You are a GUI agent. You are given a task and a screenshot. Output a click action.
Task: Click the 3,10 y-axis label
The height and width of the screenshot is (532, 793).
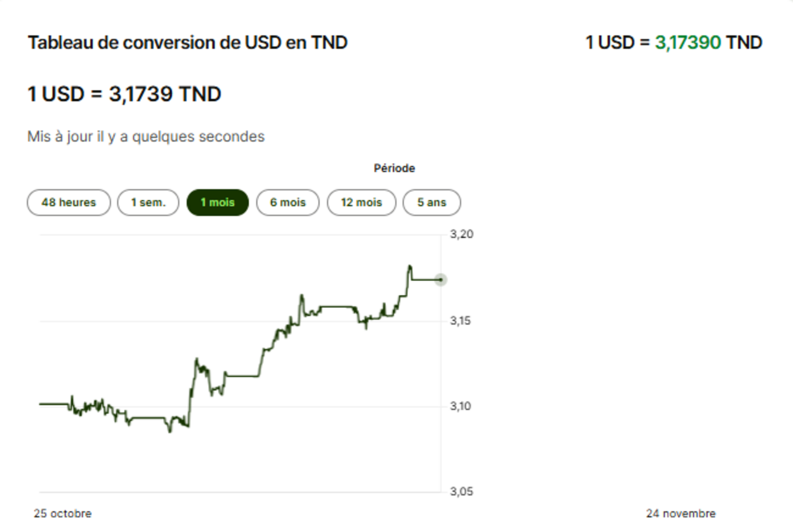click(460, 406)
